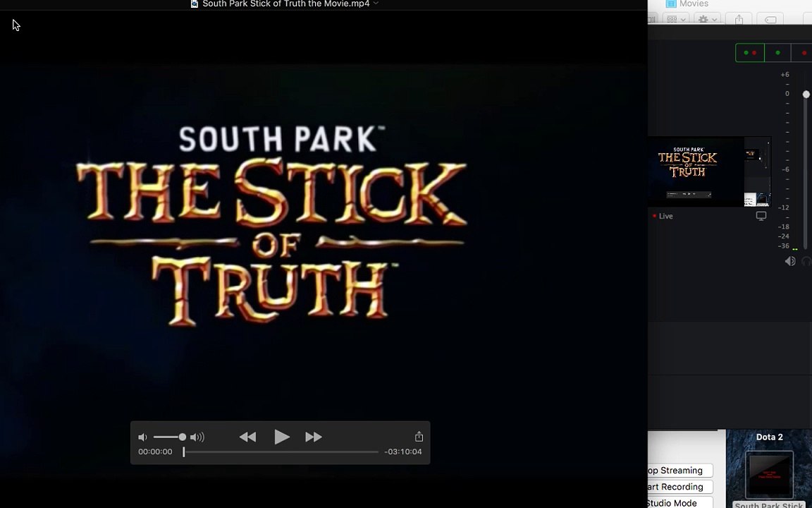This screenshot has width=812, height=508.
Task: Click the Stop Streaming button
Action: (680, 470)
